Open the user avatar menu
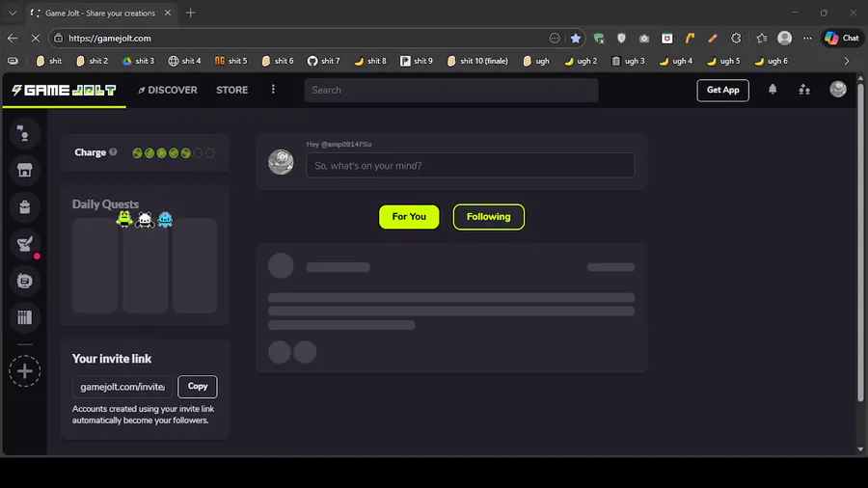This screenshot has width=868, height=488. point(837,89)
